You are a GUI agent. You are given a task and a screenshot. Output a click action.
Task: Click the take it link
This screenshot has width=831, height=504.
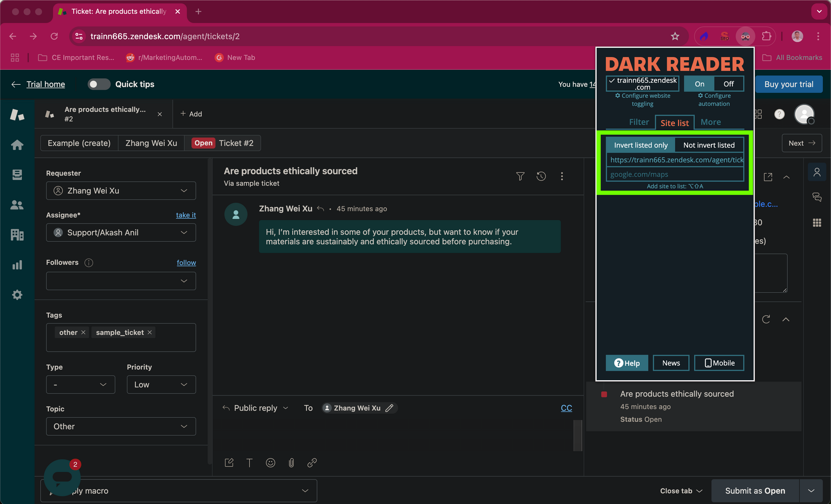[x=186, y=215]
